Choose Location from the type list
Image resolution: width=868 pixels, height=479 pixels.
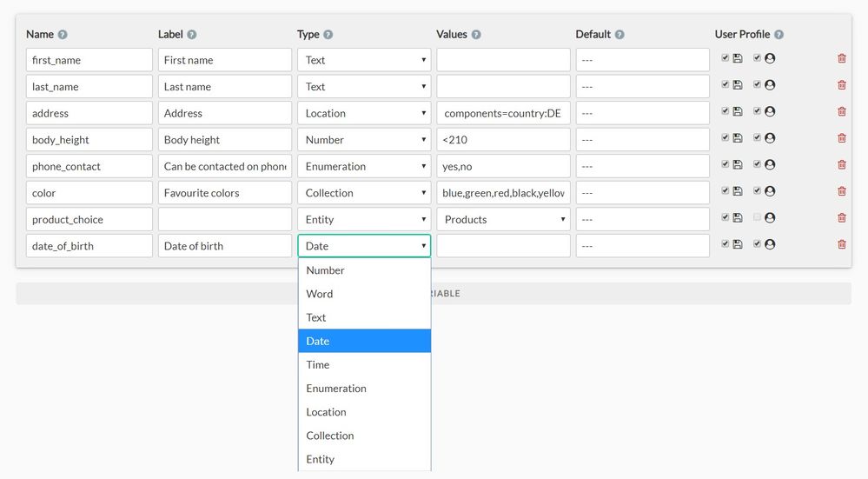364,412
